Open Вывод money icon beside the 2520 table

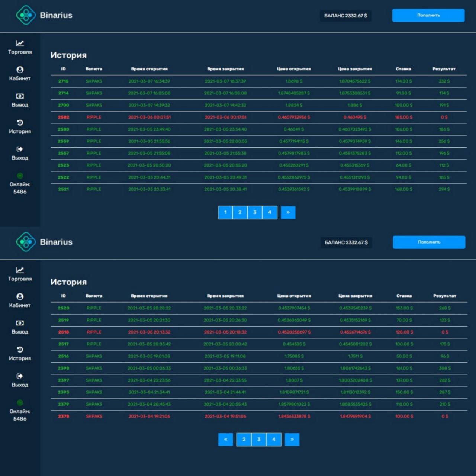(x=20, y=323)
